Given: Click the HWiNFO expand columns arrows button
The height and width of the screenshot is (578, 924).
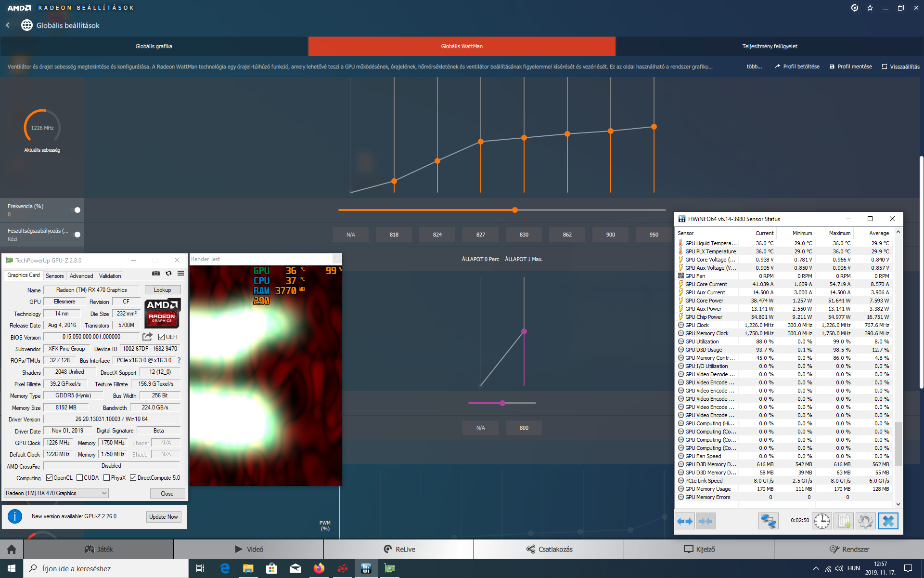Looking at the screenshot, I should 685,521.
